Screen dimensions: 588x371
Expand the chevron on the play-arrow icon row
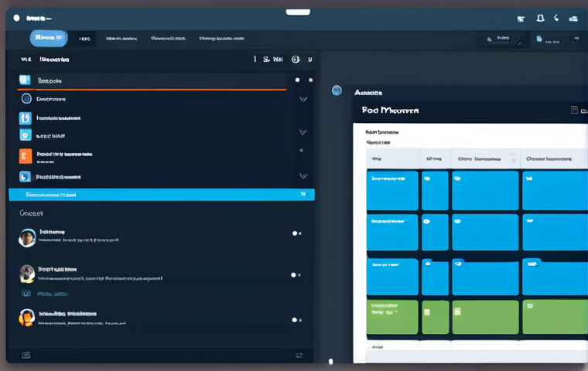pos(303,175)
